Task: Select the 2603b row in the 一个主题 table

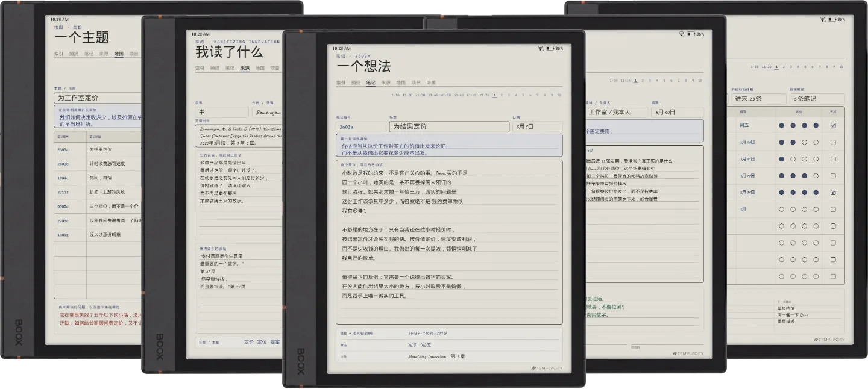Action: (x=98, y=163)
